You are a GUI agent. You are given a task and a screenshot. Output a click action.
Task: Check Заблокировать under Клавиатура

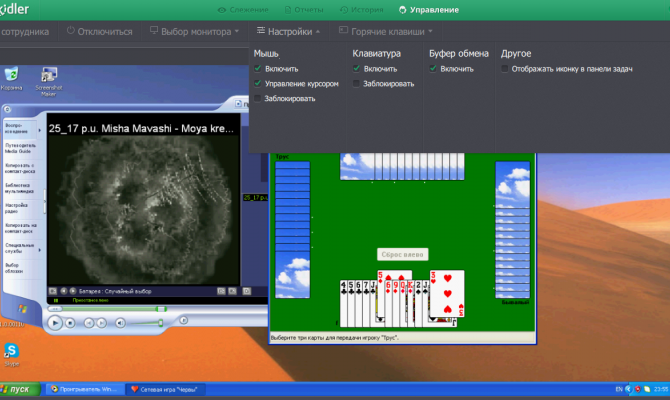356,83
